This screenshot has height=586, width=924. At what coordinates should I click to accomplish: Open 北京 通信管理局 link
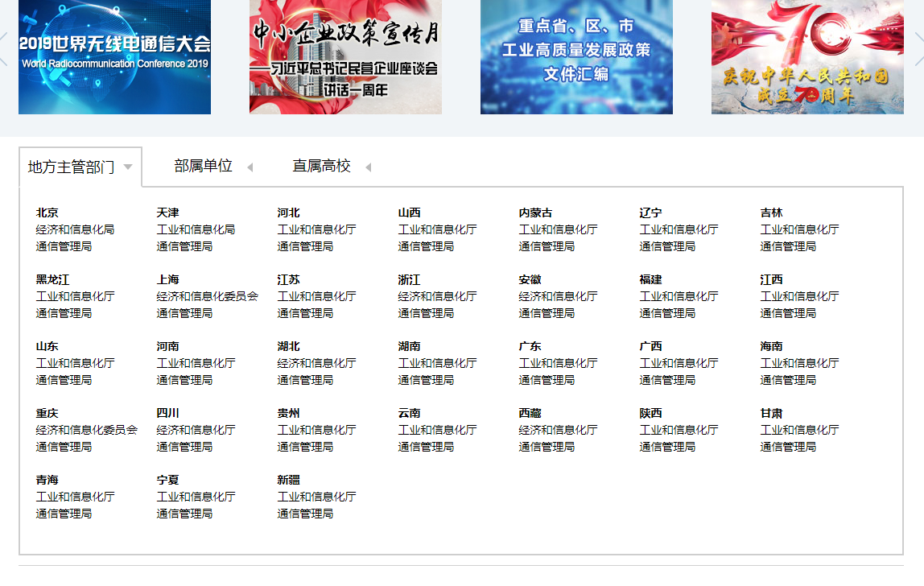pos(64,246)
